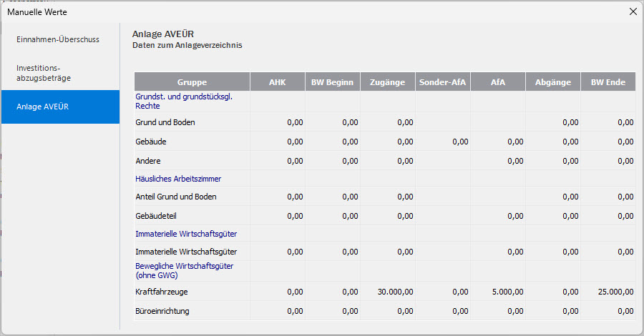
Task: Edit the AfA value for Kraftfahrzeuge
Action: point(498,292)
